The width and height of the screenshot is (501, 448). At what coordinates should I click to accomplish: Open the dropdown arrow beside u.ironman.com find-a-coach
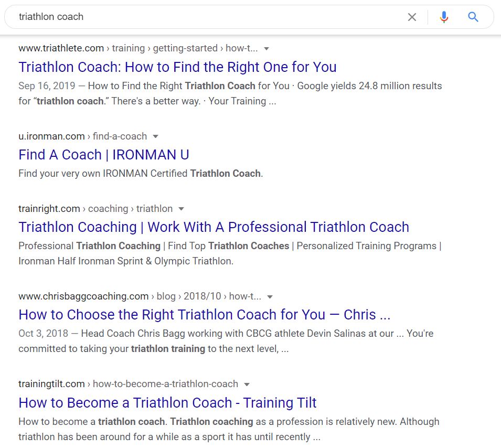coord(156,137)
